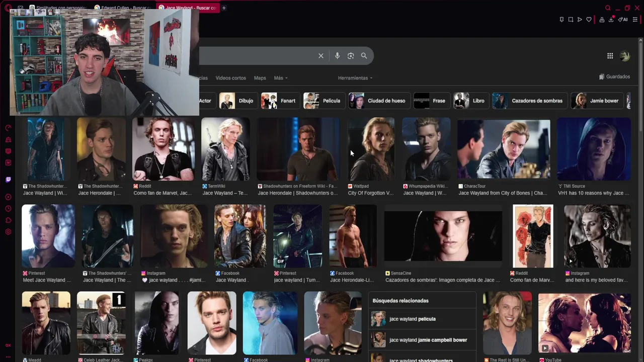Open the downloads icon with red badge
Image resolution: width=644 pixels, height=362 pixels.
(611, 20)
